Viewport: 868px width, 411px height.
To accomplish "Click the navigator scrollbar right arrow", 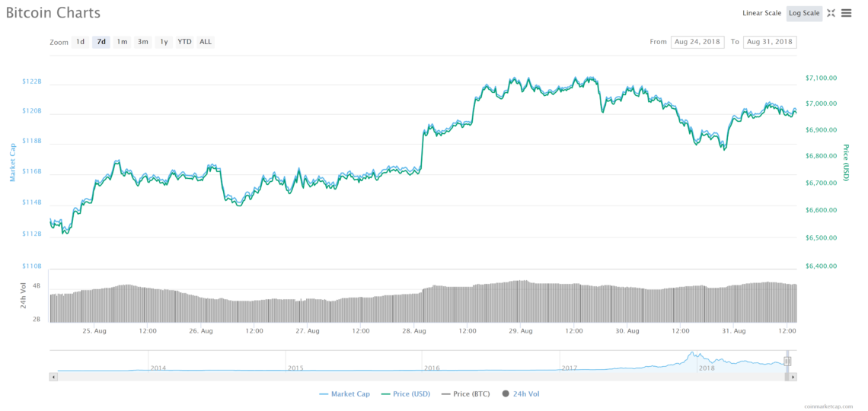I will [793, 377].
